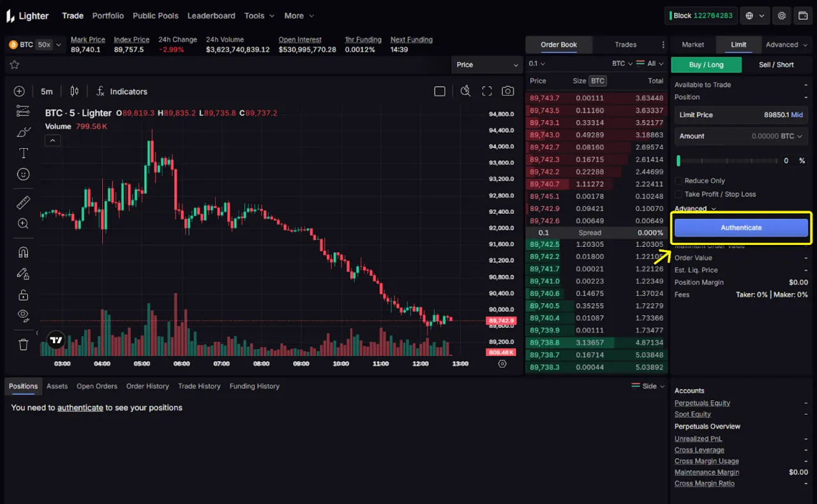Check Take Profit / Stop Loss option

click(x=679, y=195)
